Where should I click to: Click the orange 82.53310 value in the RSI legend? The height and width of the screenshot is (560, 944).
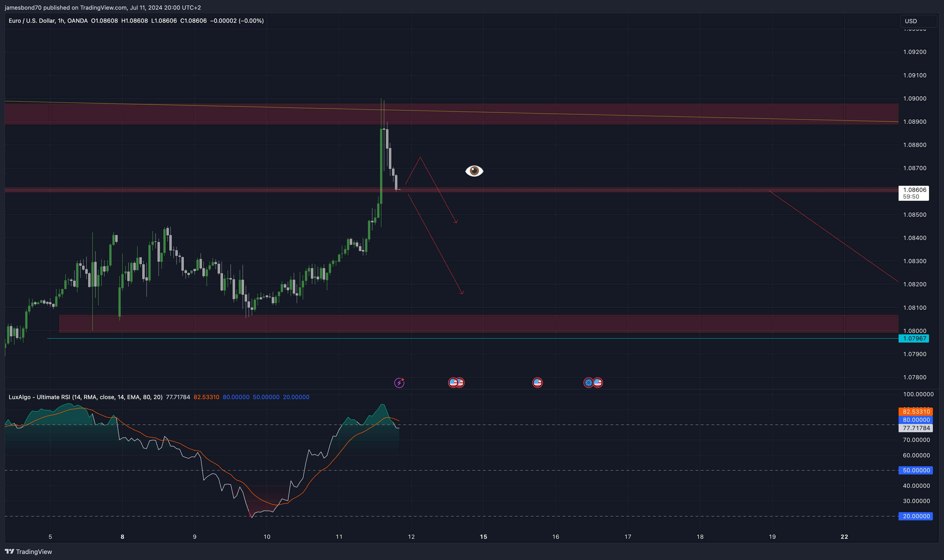206,397
